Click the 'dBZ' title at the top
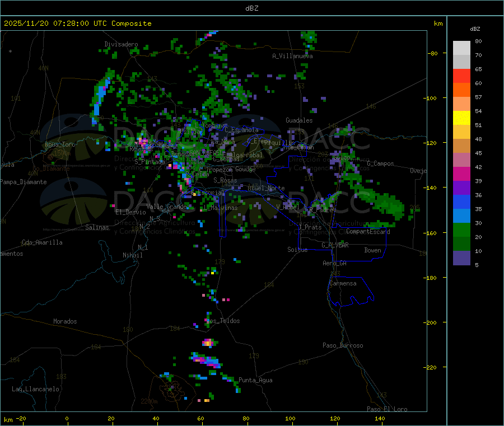 pos(251,8)
